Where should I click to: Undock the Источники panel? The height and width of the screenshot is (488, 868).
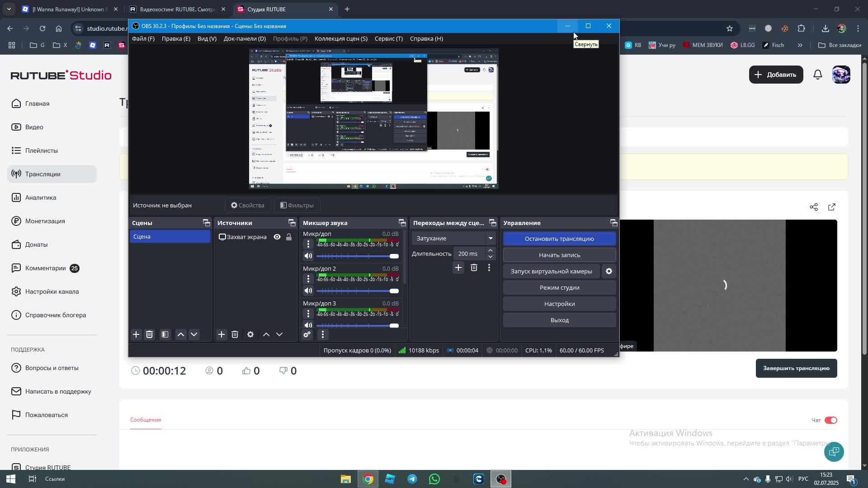[292, 223]
